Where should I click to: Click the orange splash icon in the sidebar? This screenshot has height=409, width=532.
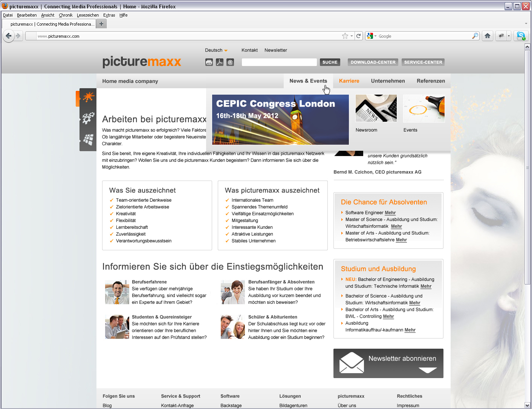(89, 97)
